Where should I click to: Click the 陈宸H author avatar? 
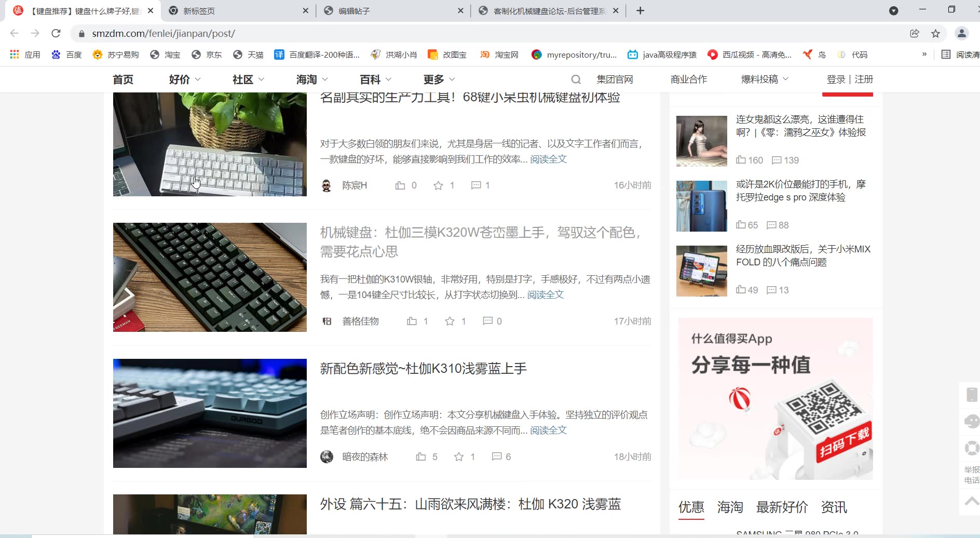point(326,185)
